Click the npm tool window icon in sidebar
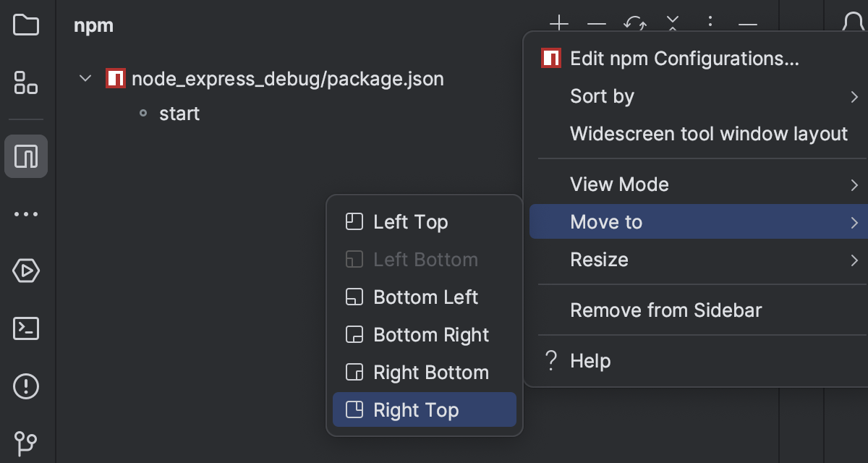Screen dimensions: 868x463 (x=26, y=156)
